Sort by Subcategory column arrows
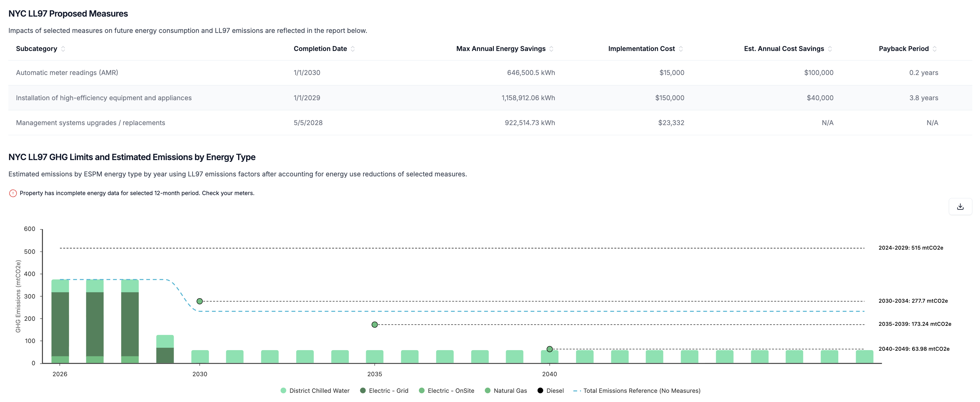The image size is (980, 402). point(63,49)
